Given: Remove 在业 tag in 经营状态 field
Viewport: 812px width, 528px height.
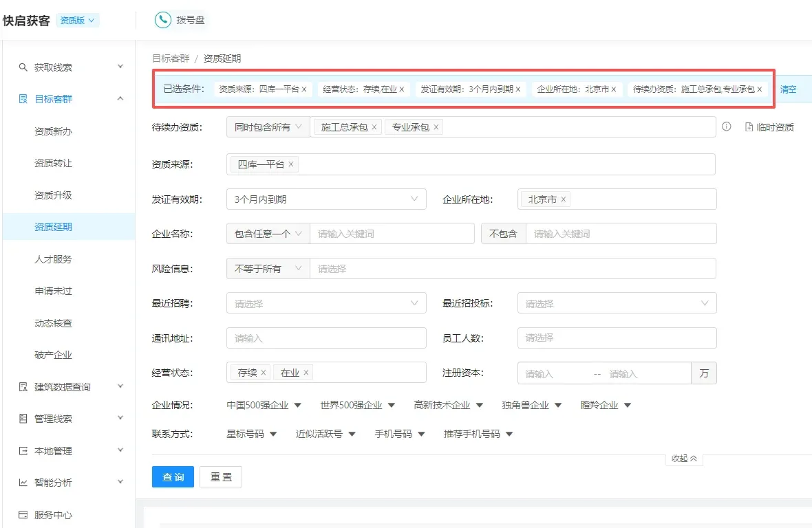Looking at the screenshot, I should pos(306,373).
